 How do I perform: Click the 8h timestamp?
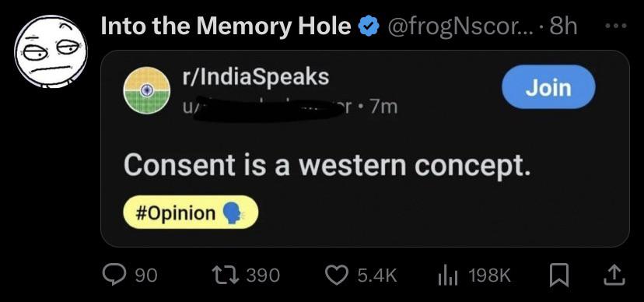point(562,26)
